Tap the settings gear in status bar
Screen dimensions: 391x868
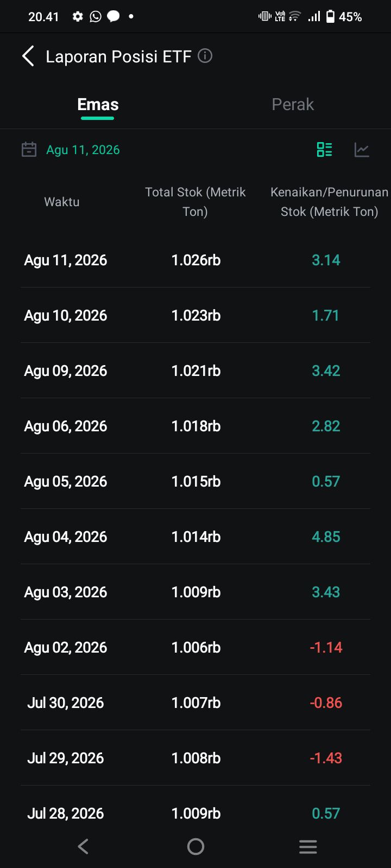pos(78,17)
